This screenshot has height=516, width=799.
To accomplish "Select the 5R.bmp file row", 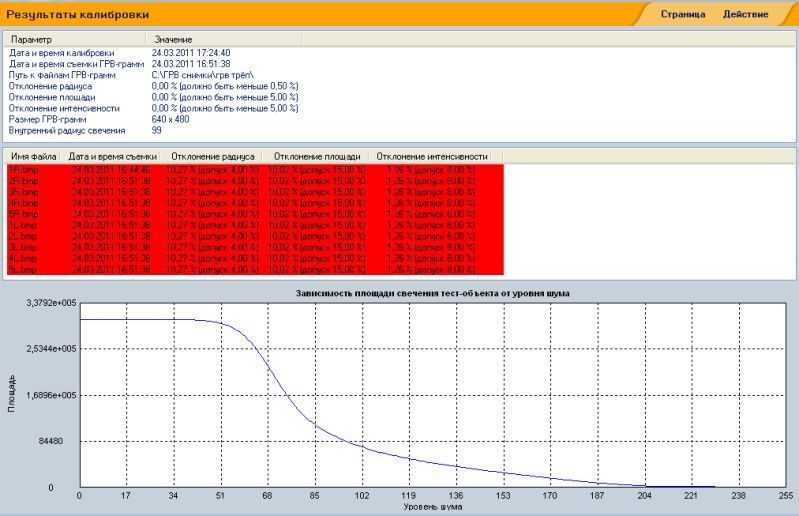I will (x=255, y=214).
